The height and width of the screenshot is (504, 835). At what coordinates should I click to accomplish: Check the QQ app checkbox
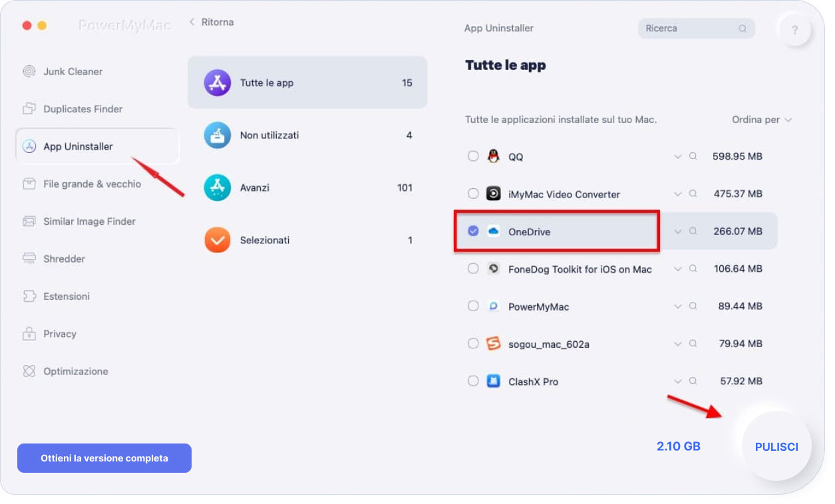point(473,156)
